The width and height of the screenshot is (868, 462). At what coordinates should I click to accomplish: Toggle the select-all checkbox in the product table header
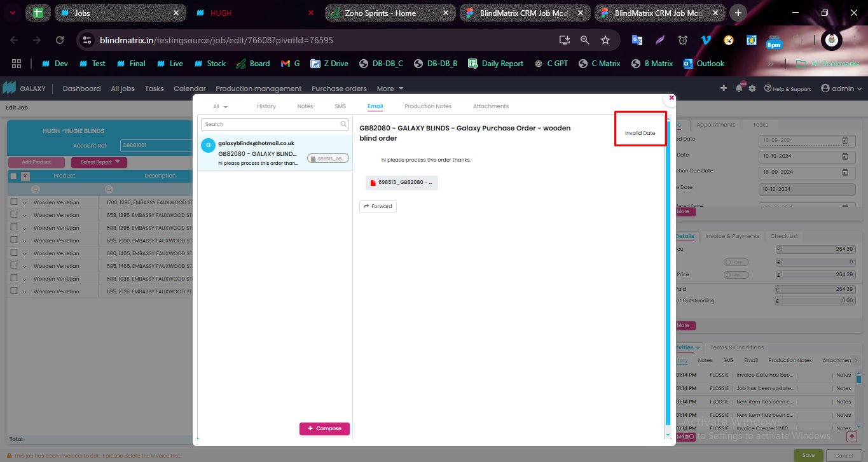tap(14, 176)
